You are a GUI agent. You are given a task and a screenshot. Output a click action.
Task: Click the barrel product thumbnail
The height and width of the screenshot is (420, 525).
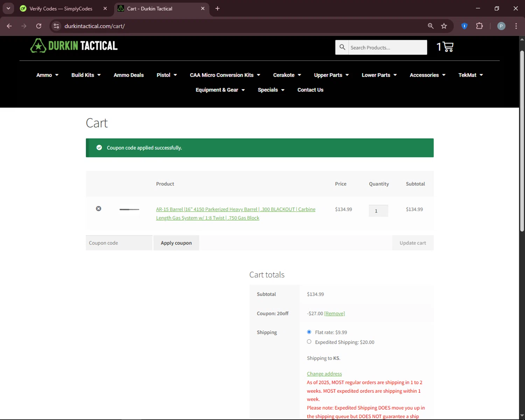[x=129, y=209]
